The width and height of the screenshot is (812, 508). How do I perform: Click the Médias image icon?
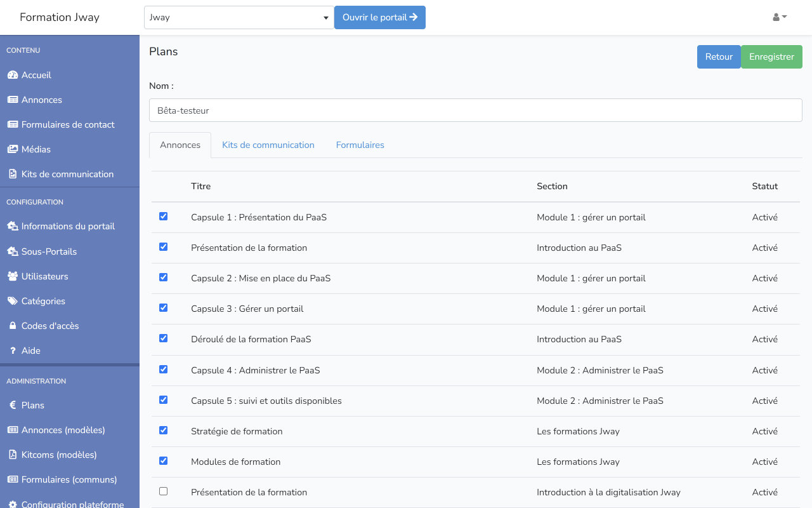click(x=13, y=149)
